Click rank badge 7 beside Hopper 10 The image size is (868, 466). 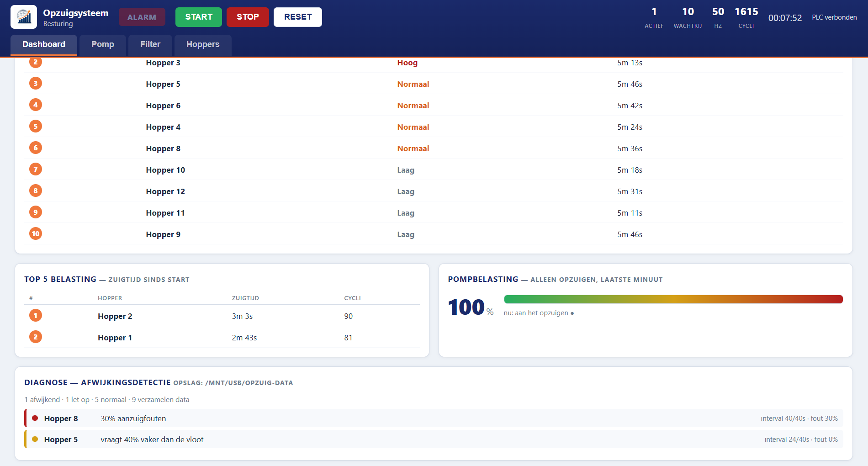[x=36, y=169]
